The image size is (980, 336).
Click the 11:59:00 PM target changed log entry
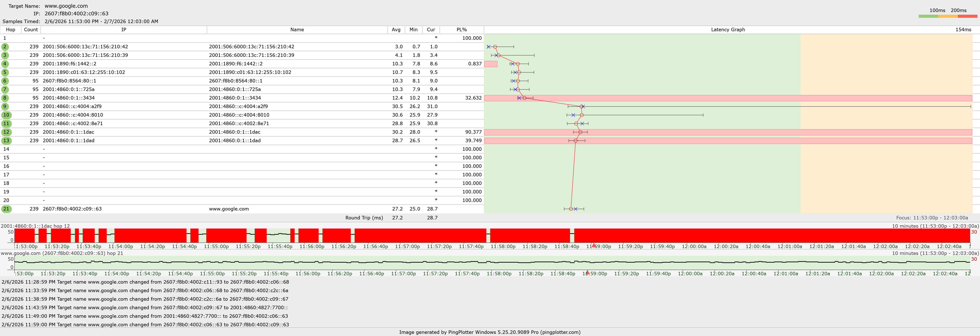(x=145, y=325)
